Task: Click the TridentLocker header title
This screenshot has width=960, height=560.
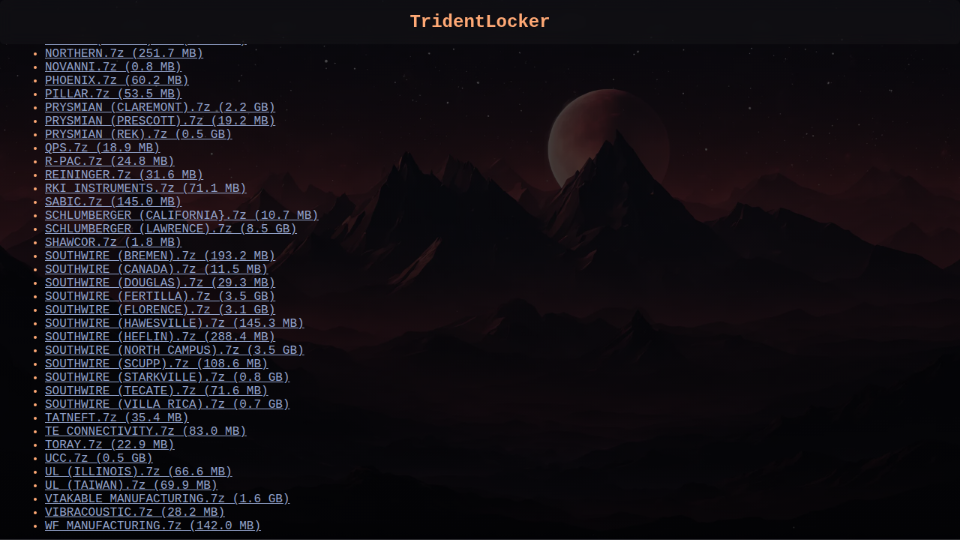Action: (479, 22)
